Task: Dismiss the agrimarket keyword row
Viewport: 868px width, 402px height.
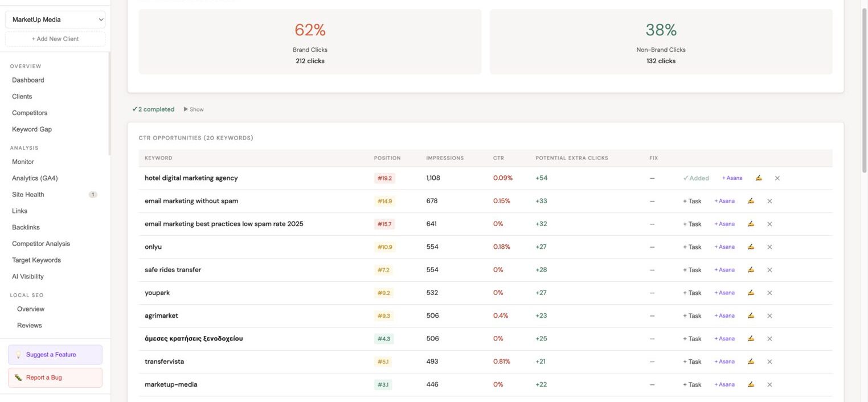Action: click(x=769, y=316)
